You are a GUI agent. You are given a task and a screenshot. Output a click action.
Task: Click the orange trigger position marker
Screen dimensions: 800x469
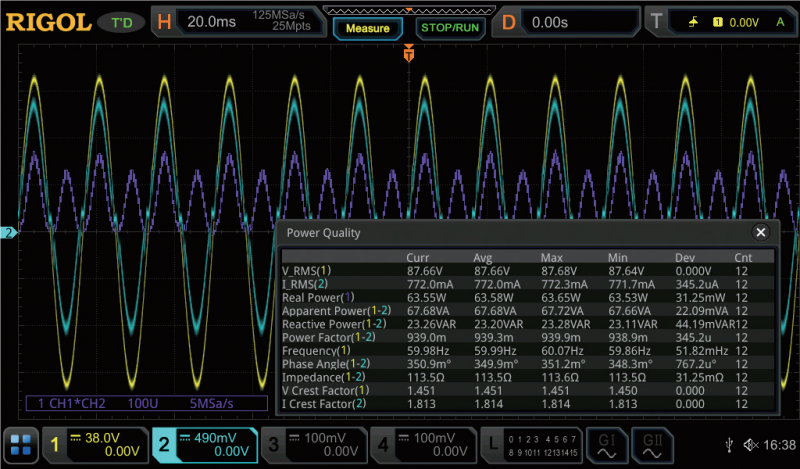point(408,56)
